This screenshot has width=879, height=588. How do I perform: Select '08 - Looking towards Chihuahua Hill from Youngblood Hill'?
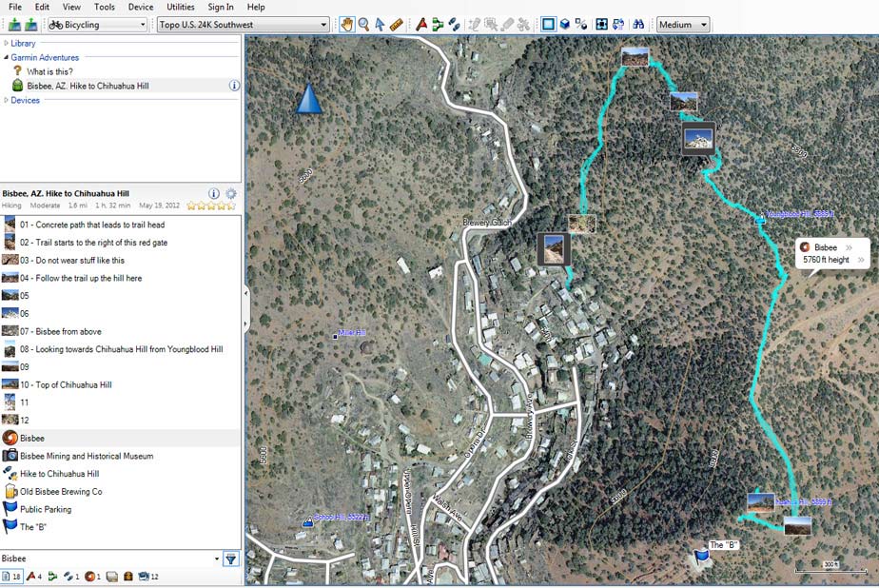(121, 349)
